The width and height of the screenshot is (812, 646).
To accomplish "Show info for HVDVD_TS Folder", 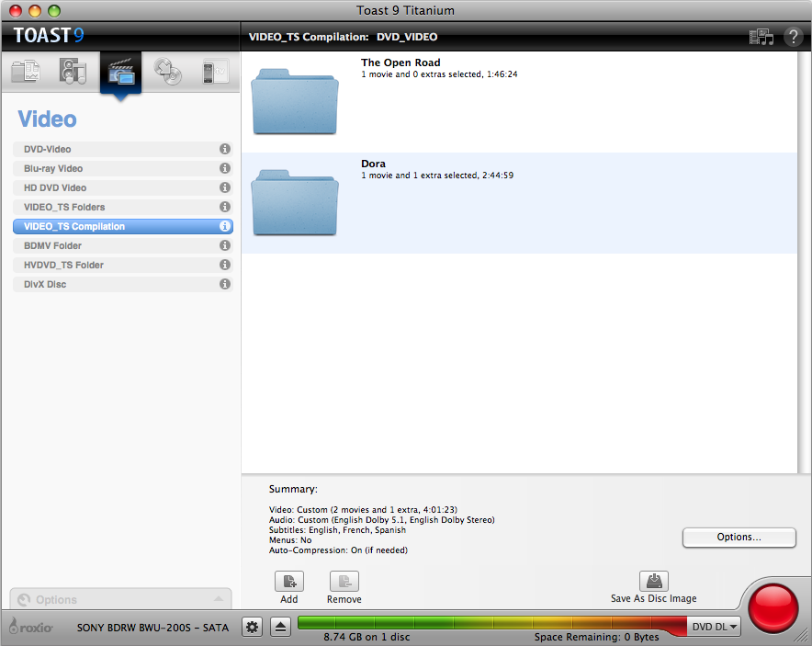I will (x=225, y=265).
